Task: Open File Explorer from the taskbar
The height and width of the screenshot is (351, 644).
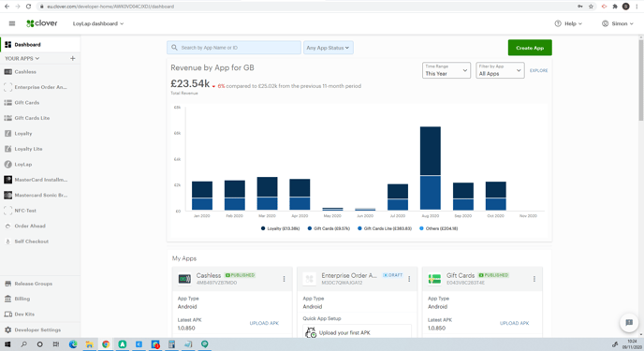Action: point(89,344)
